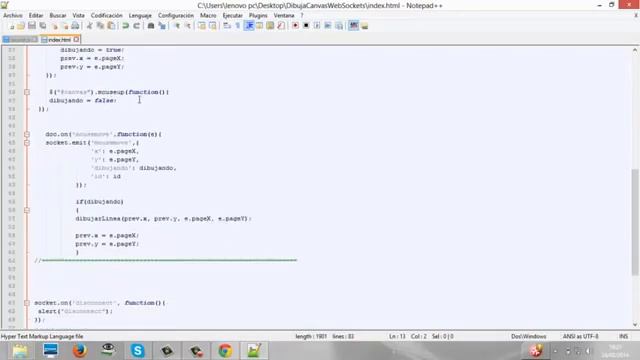640x360 pixels.
Task: Click the Replace toolbar icon
Action: pos(162,26)
